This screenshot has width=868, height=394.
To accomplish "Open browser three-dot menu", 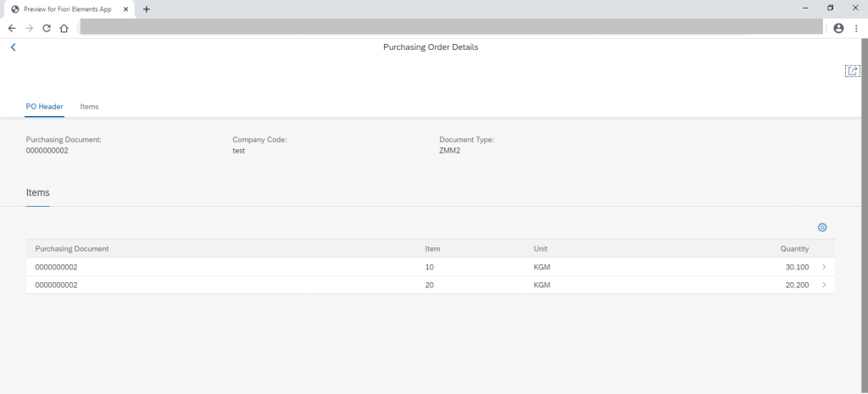I will [x=856, y=28].
